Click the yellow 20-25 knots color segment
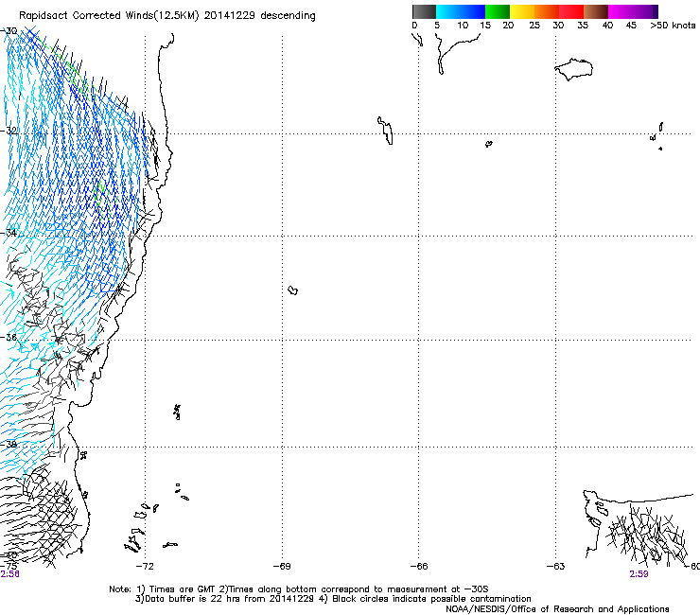 522,11
